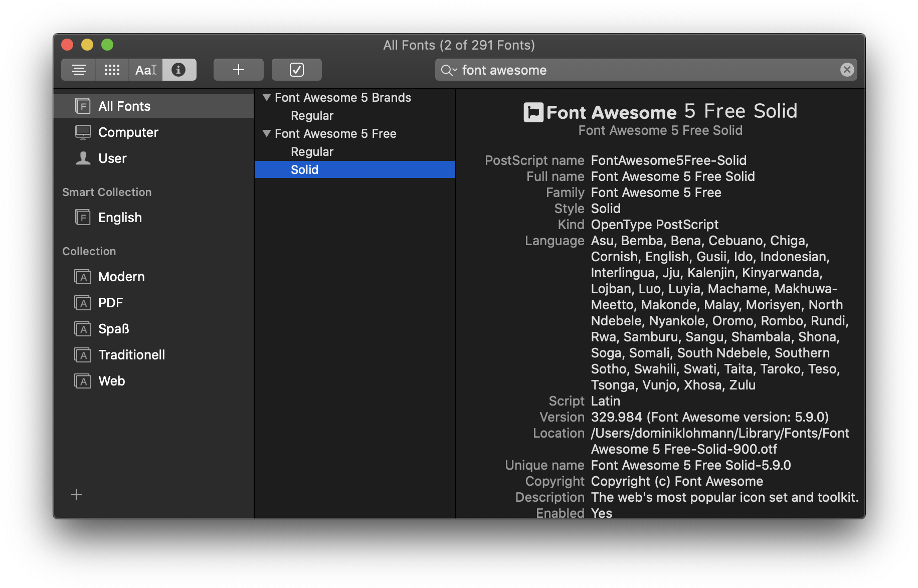The height and width of the screenshot is (588, 918).
Task: Open the Traditionell collection
Action: (x=153, y=354)
